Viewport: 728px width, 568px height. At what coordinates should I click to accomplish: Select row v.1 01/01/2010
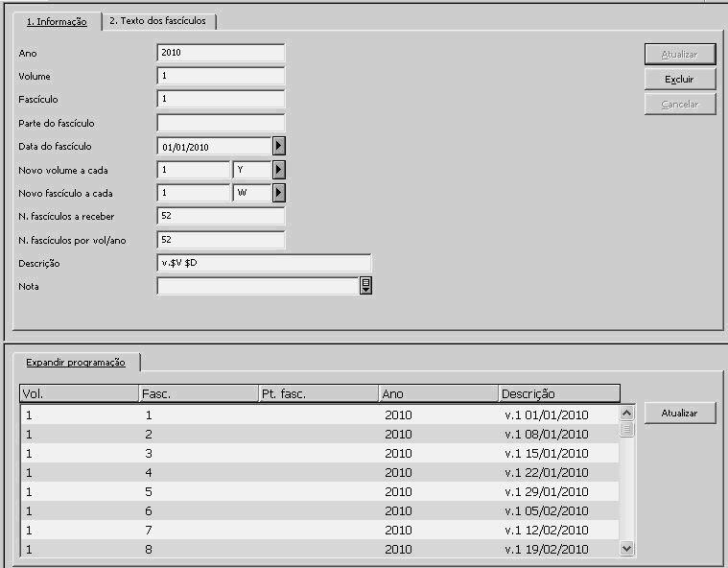tap(319, 414)
